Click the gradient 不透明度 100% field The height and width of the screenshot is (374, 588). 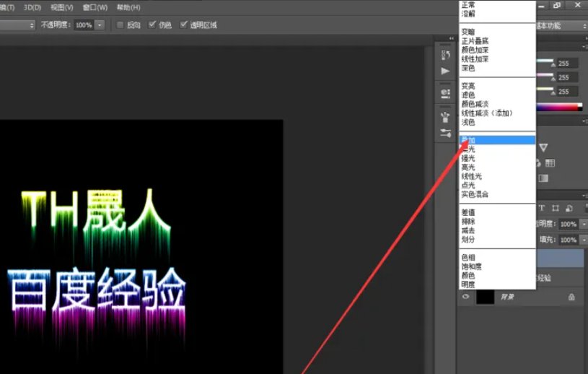[84, 25]
